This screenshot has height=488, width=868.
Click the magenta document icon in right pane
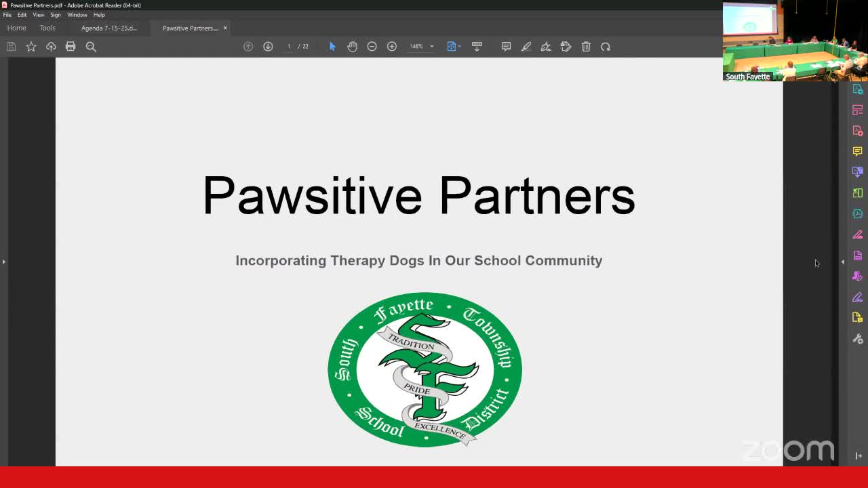coord(857,256)
